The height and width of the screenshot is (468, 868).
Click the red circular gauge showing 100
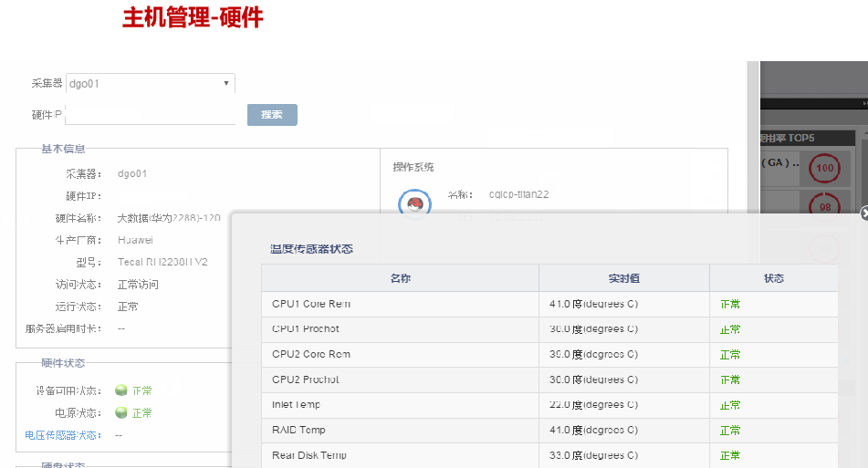coord(825,168)
